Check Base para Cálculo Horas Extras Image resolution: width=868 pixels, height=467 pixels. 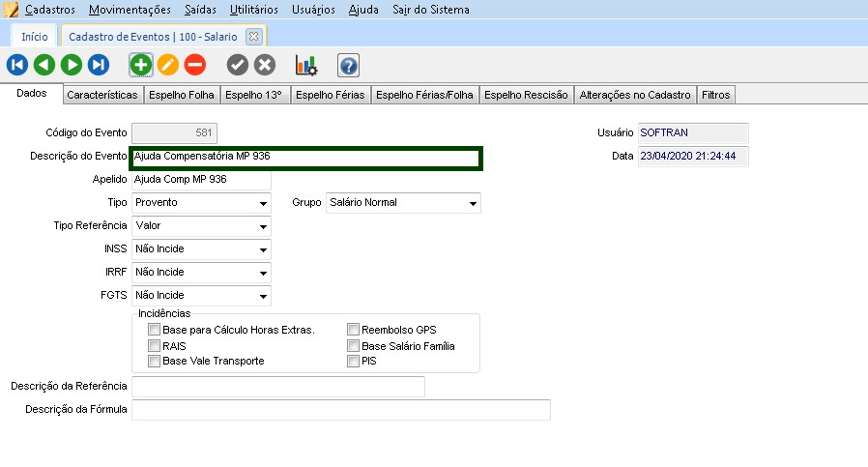[154, 330]
